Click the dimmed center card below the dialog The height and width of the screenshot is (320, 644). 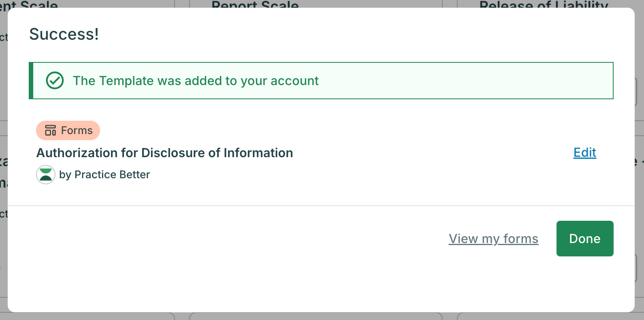click(x=316, y=316)
